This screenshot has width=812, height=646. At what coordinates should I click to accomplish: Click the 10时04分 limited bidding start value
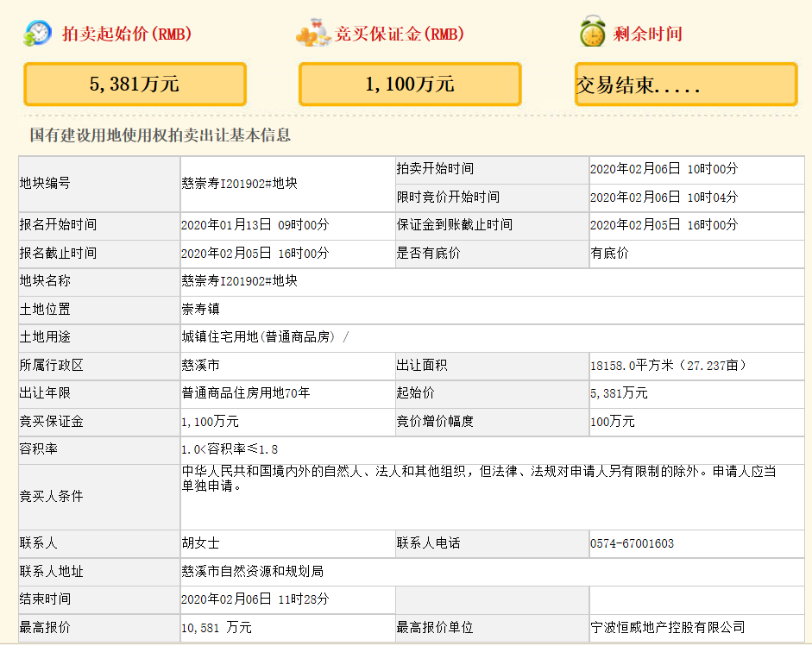pyautogui.click(x=664, y=198)
